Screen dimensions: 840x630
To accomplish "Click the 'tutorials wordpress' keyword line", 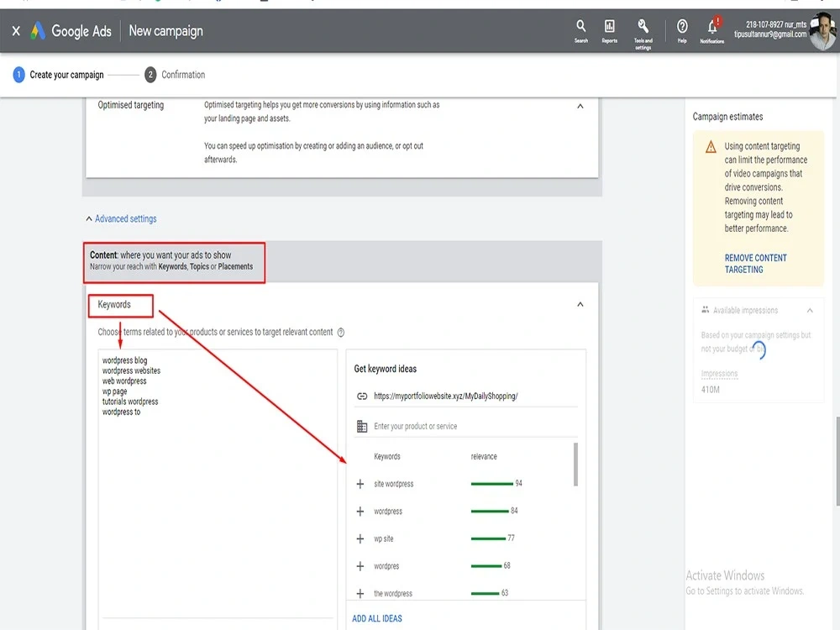I will (x=130, y=402).
